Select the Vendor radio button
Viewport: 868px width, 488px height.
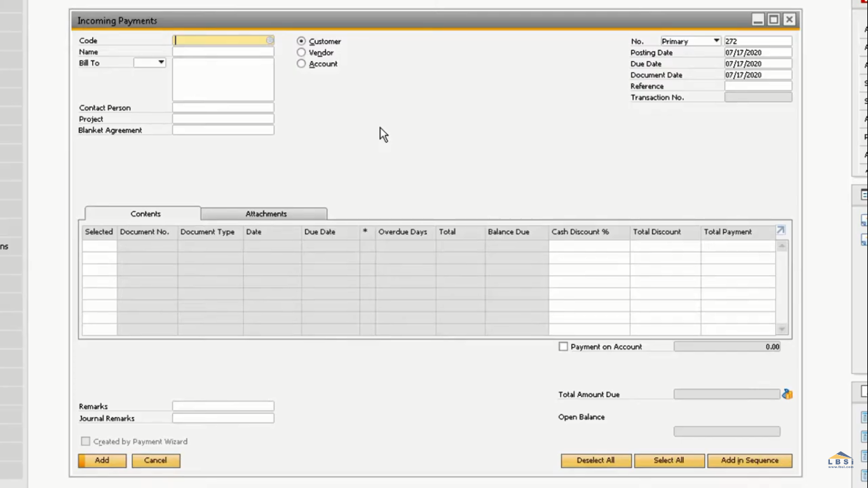[301, 52]
